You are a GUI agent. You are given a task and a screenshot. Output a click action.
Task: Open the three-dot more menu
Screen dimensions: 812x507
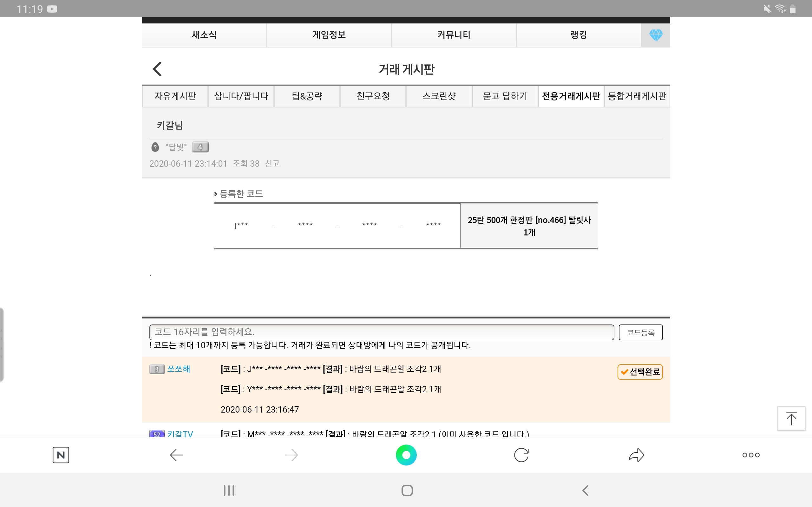coord(751,455)
